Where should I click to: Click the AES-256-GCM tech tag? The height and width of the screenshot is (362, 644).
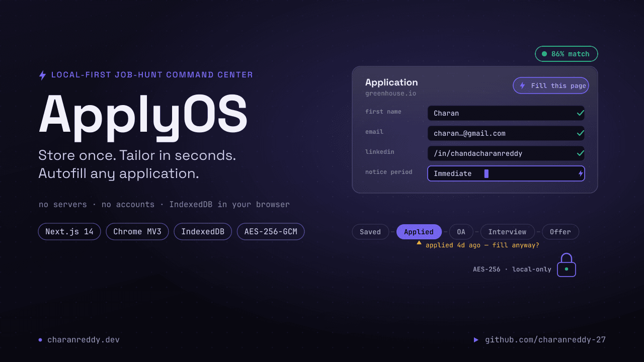click(271, 232)
